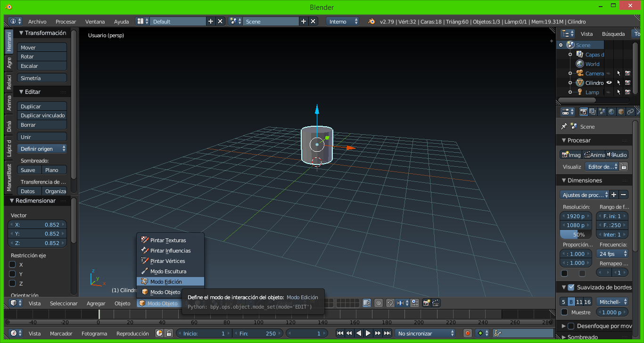Toggle Cilindro selectability arrow in outliner
The height and width of the screenshot is (343, 644).
619,83
